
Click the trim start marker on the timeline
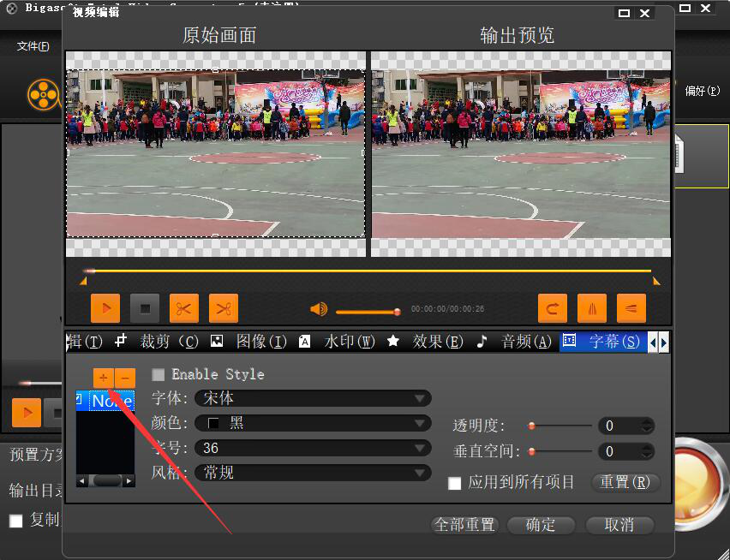pos(83,281)
